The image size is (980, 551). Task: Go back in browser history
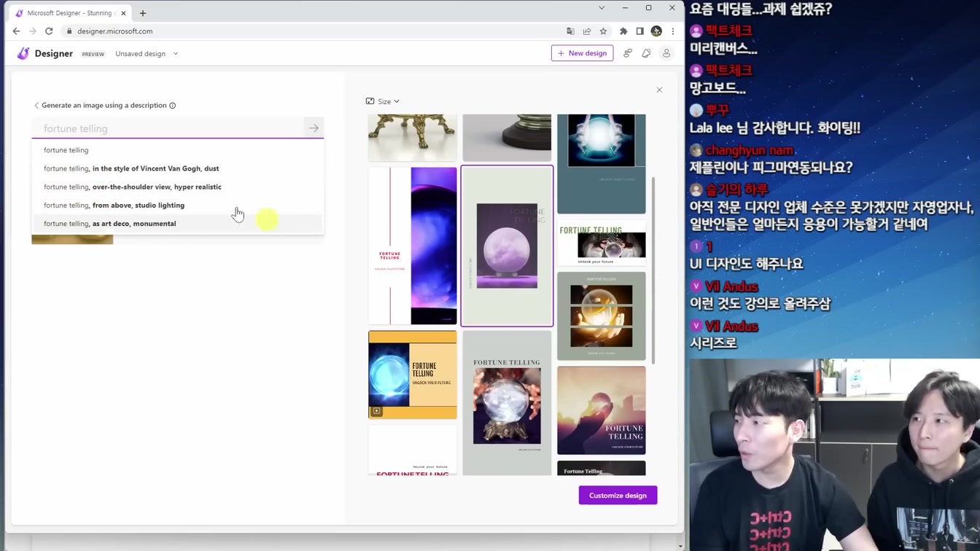16,31
